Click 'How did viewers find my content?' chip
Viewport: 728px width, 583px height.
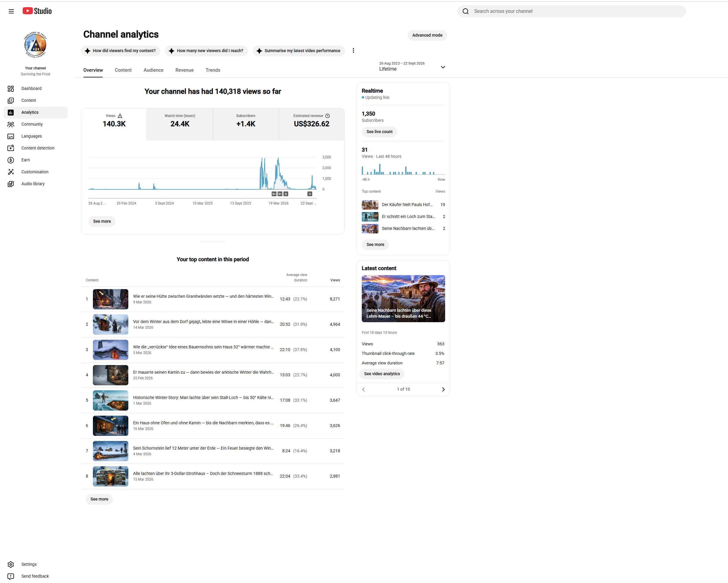tap(121, 51)
